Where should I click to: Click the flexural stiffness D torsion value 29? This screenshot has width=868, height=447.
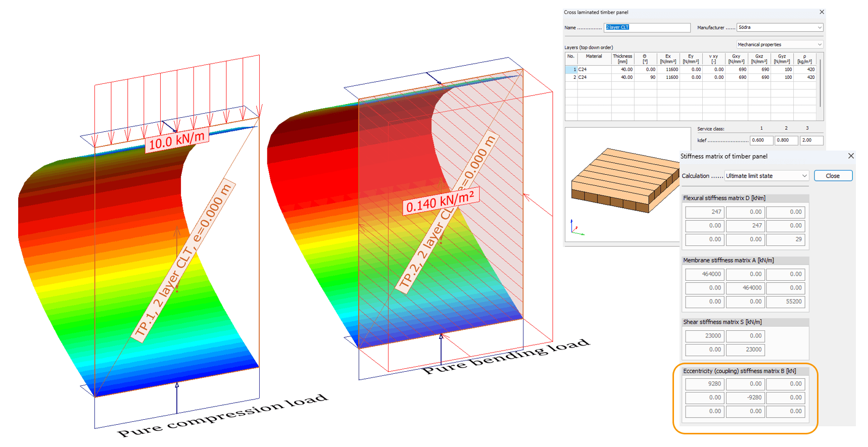pyautogui.click(x=786, y=239)
